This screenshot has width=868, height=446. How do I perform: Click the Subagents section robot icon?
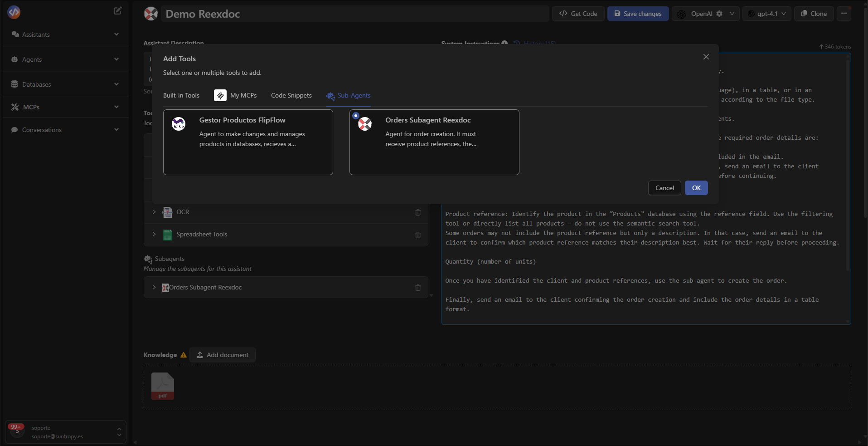[x=148, y=259]
